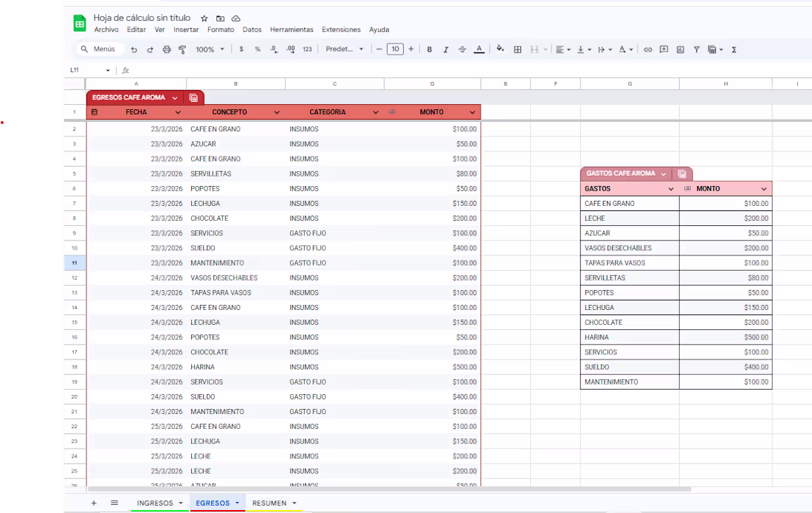Switch to the INGRESOS sheet tab
This screenshot has width=812, height=513.
click(155, 503)
